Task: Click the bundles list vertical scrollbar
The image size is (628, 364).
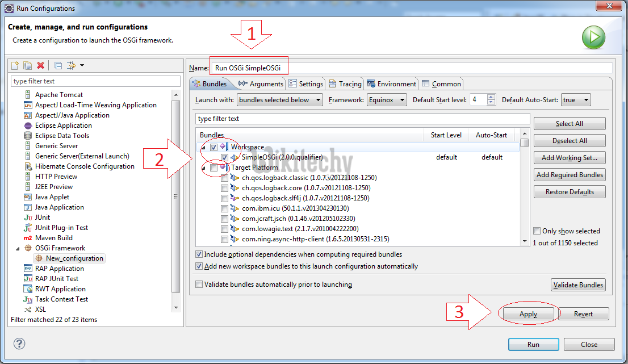Action: pyautogui.click(x=525, y=193)
